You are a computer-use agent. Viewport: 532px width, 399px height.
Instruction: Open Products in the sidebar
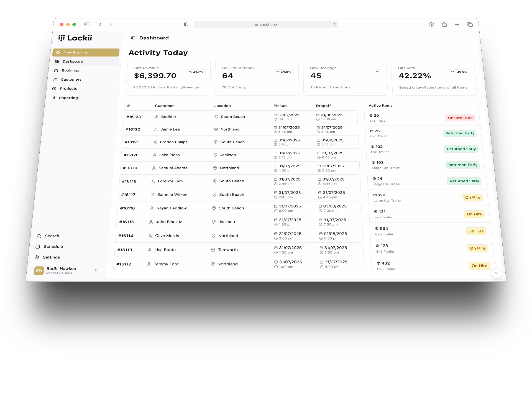point(68,89)
